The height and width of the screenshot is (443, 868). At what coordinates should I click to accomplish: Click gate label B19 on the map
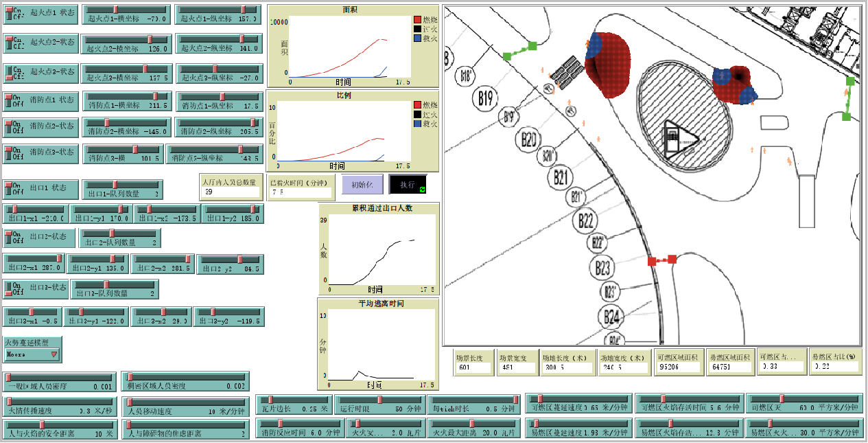click(x=486, y=99)
